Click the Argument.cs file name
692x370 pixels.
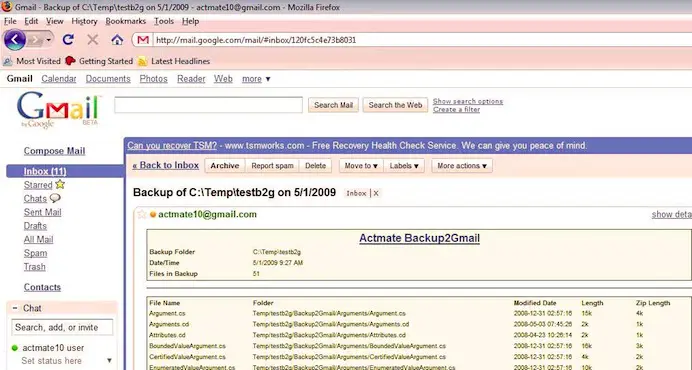(x=167, y=313)
